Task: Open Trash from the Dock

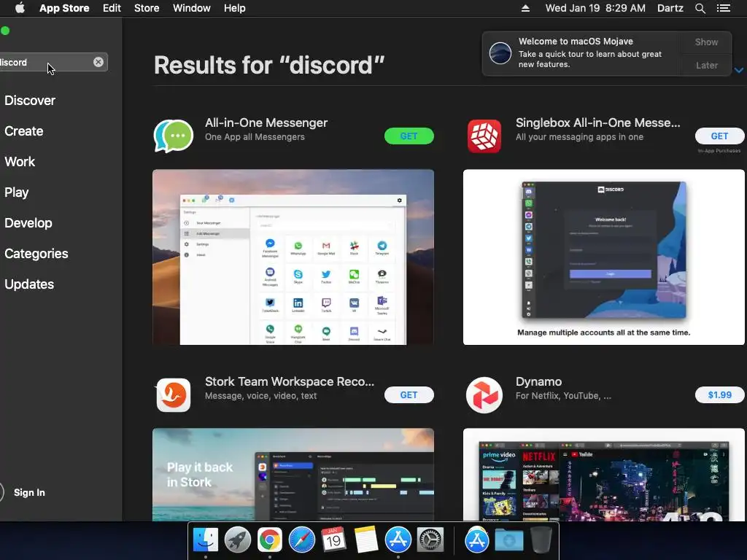Action: [x=541, y=540]
